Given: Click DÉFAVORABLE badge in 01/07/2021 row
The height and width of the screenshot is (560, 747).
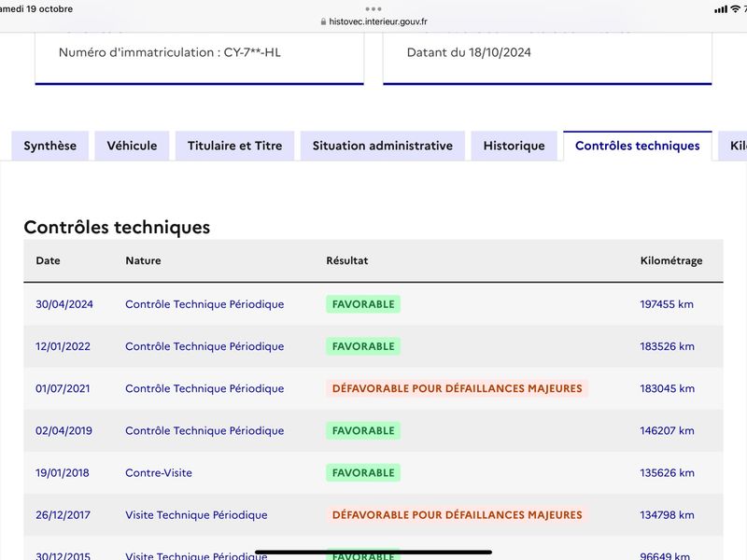Looking at the screenshot, I should coord(457,388).
